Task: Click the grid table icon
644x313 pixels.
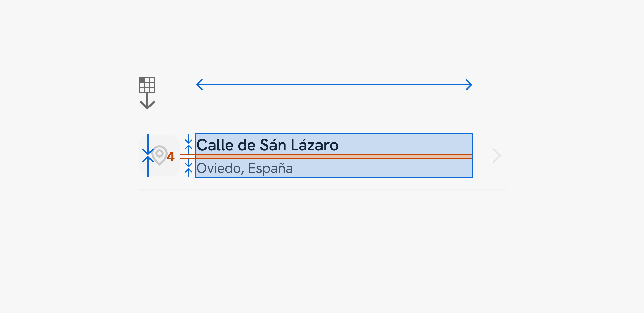Action: tap(147, 85)
